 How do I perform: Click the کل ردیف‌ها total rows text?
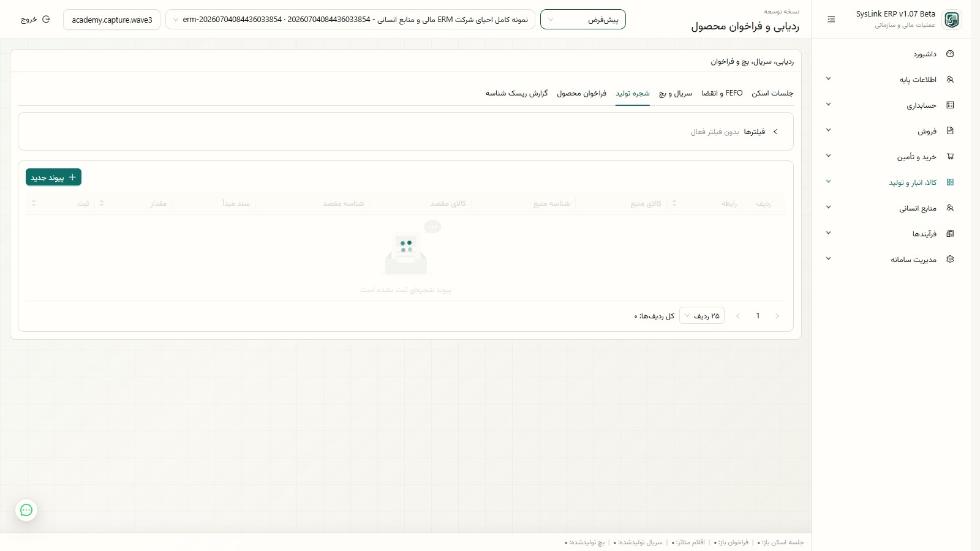(654, 316)
